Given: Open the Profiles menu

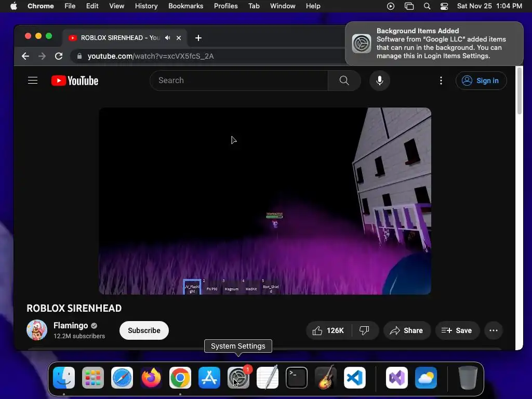Looking at the screenshot, I should 225,6.
